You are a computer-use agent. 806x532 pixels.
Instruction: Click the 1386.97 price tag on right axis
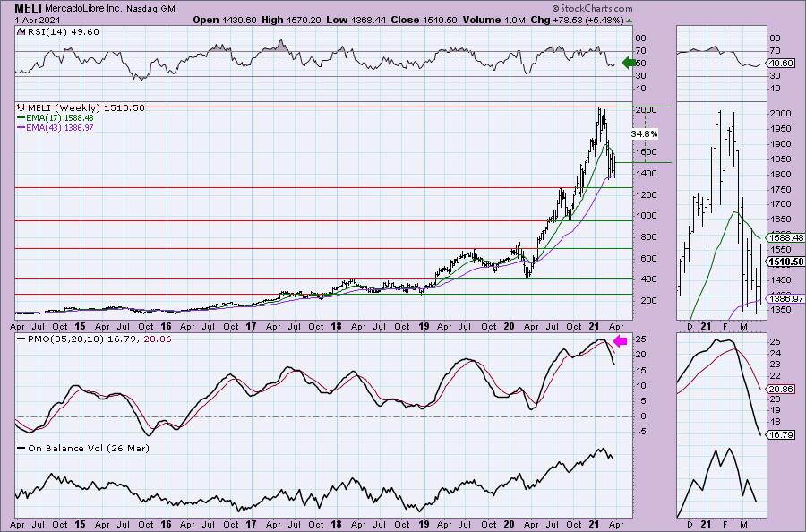(786, 298)
